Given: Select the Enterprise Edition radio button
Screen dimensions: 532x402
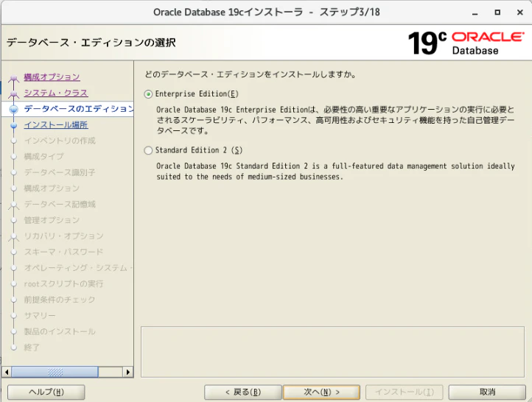Looking at the screenshot, I should coord(148,94).
